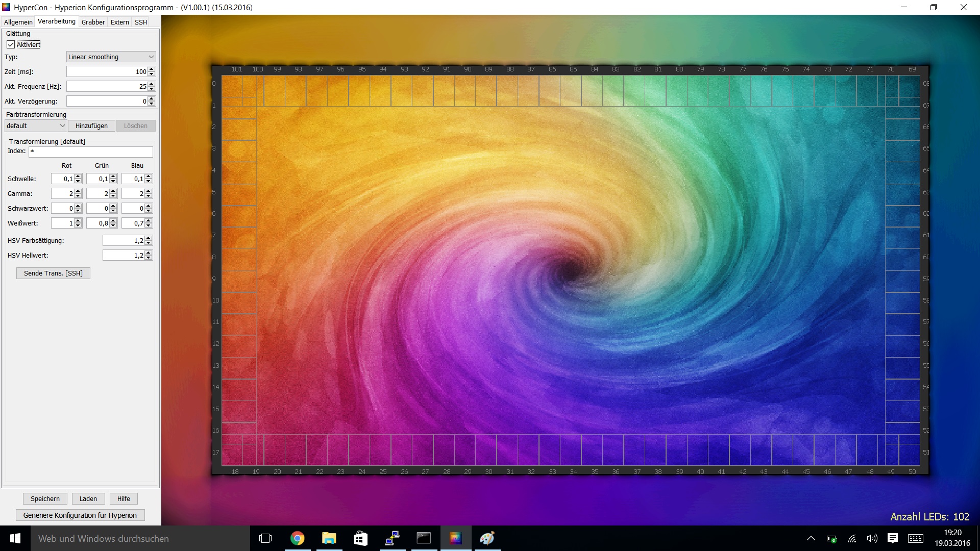Click the Sende Trans. [SSH] button
Image resolution: width=980 pixels, height=551 pixels.
[53, 273]
